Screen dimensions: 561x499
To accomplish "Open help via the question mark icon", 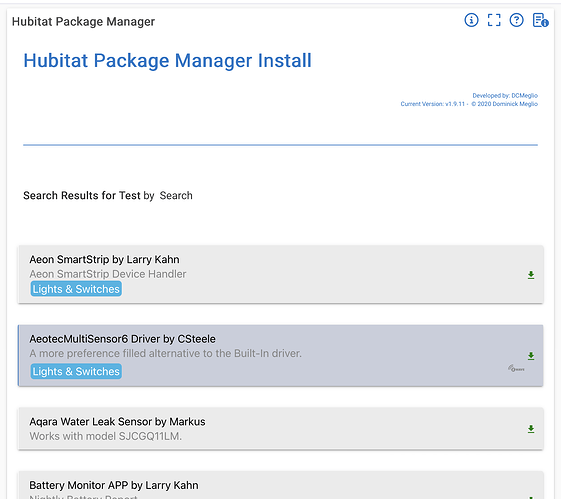I will tap(516, 20).
